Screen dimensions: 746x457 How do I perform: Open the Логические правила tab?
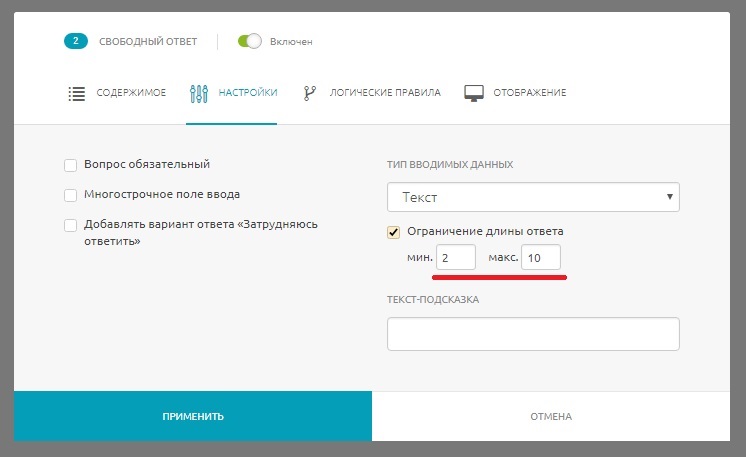pyautogui.click(x=385, y=93)
